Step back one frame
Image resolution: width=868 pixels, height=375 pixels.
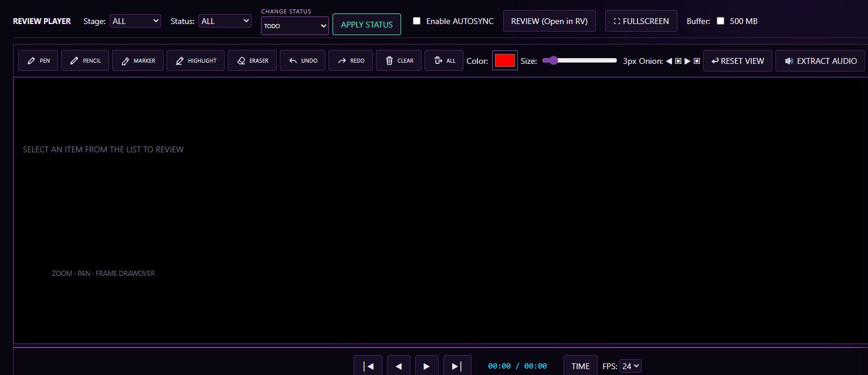pyautogui.click(x=399, y=366)
